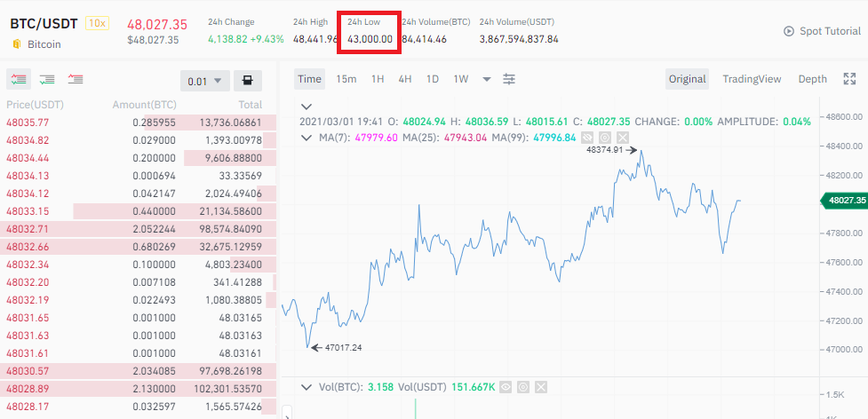Select the 48028.17 sell order price
This screenshot has height=419, width=868.
28,407
